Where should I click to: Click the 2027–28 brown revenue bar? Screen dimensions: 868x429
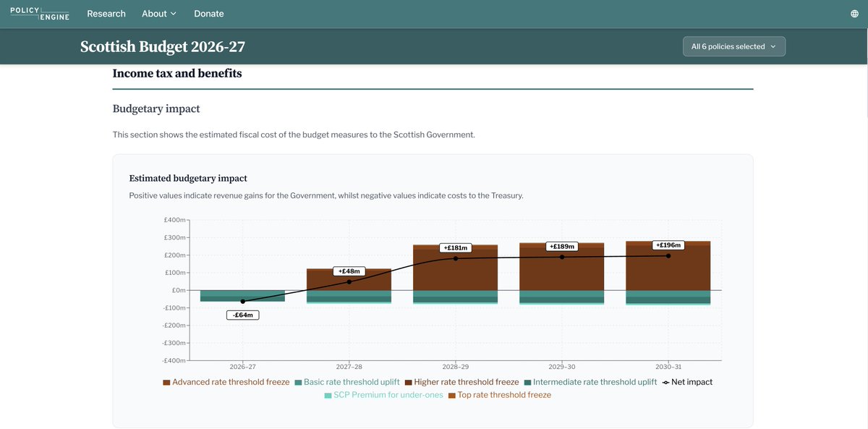tap(349, 281)
